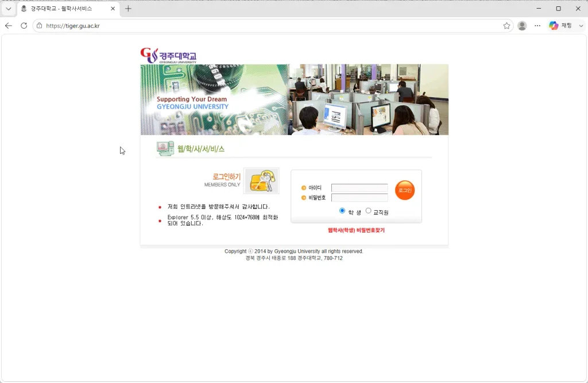
Task: Open the Copilot 채팅 chat button
Action: click(560, 25)
